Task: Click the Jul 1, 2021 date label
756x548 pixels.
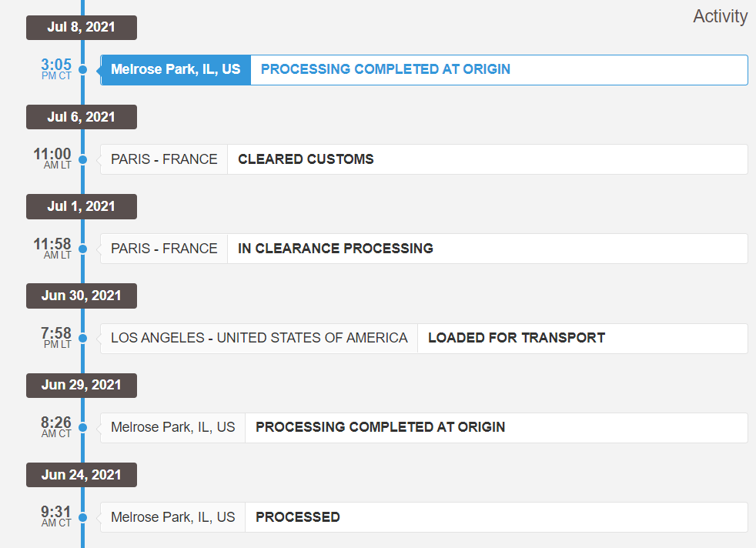Action: (x=82, y=206)
